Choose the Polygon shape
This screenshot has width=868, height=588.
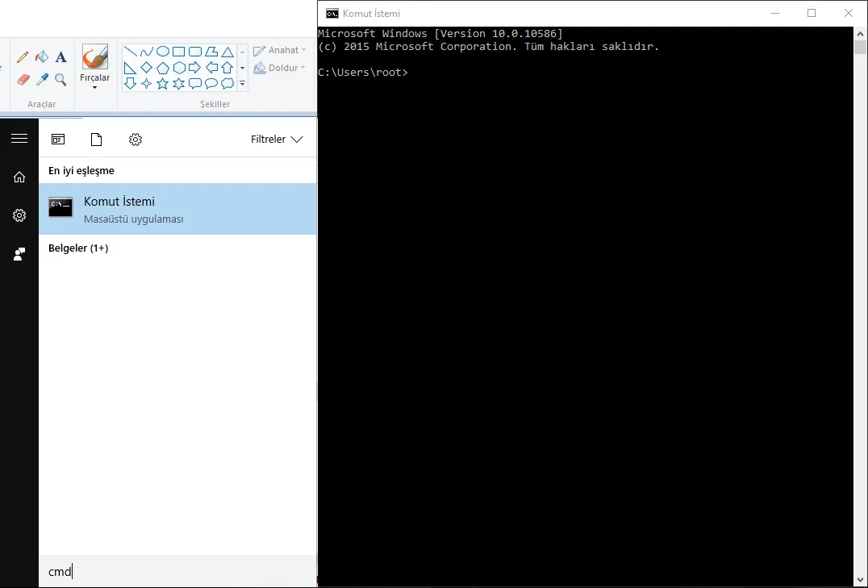[211, 52]
